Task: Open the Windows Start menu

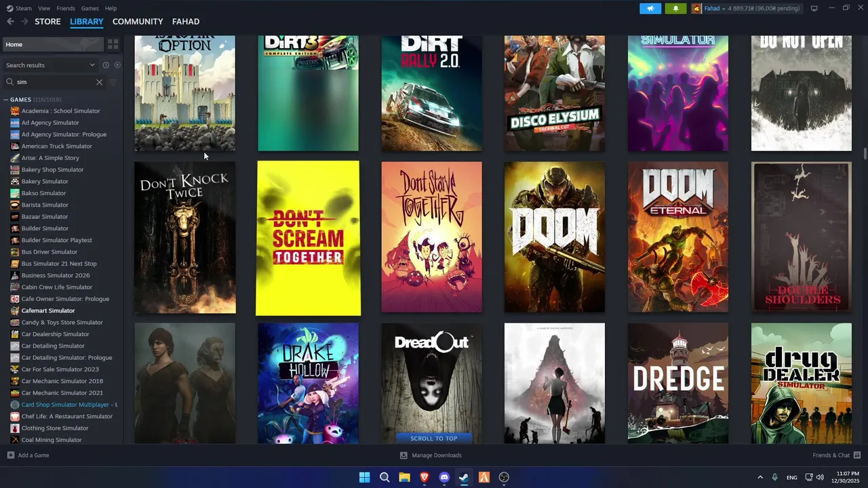Action: [x=364, y=477]
